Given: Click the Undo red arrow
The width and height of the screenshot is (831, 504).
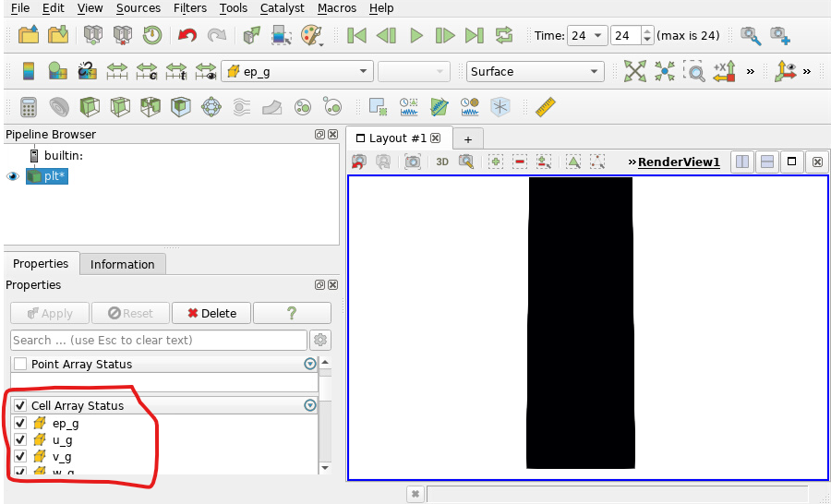Looking at the screenshot, I should 187,35.
